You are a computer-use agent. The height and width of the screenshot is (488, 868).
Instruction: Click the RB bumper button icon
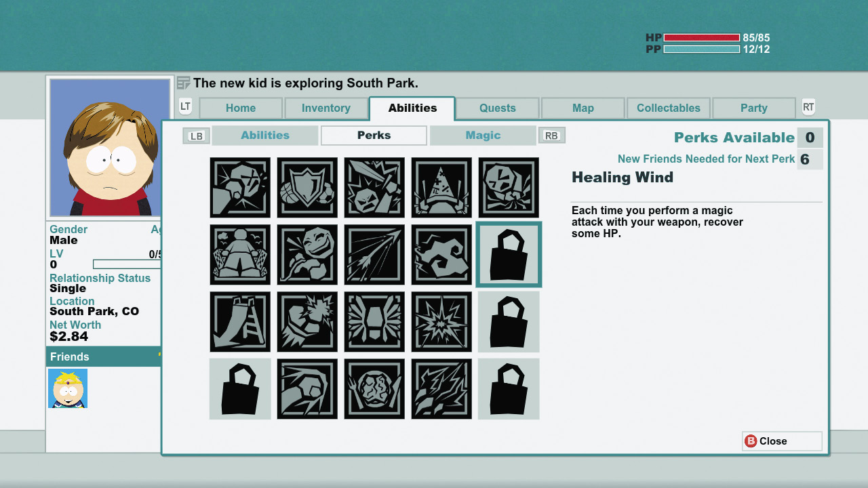click(551, 136)
